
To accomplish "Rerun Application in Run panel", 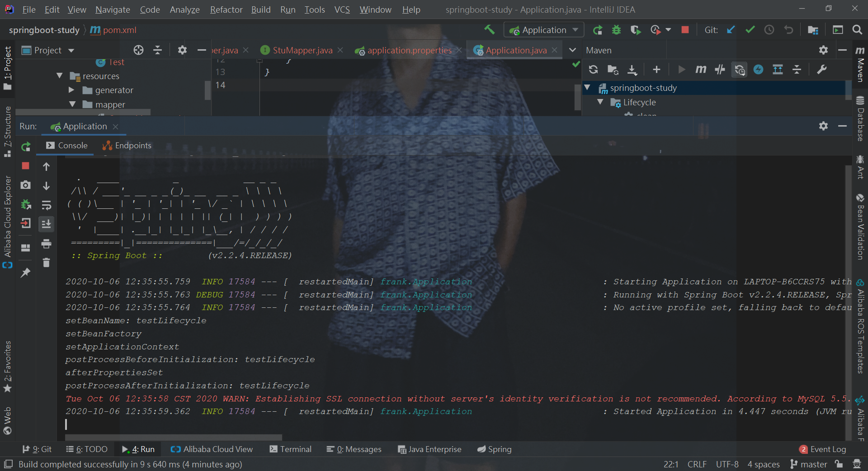I will (x=26, y=146).
